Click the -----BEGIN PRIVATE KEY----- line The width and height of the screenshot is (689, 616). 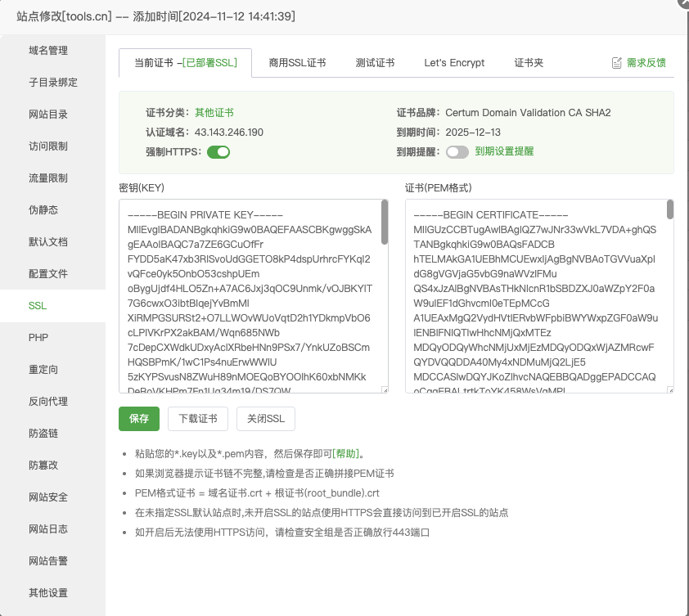point(205,215)
